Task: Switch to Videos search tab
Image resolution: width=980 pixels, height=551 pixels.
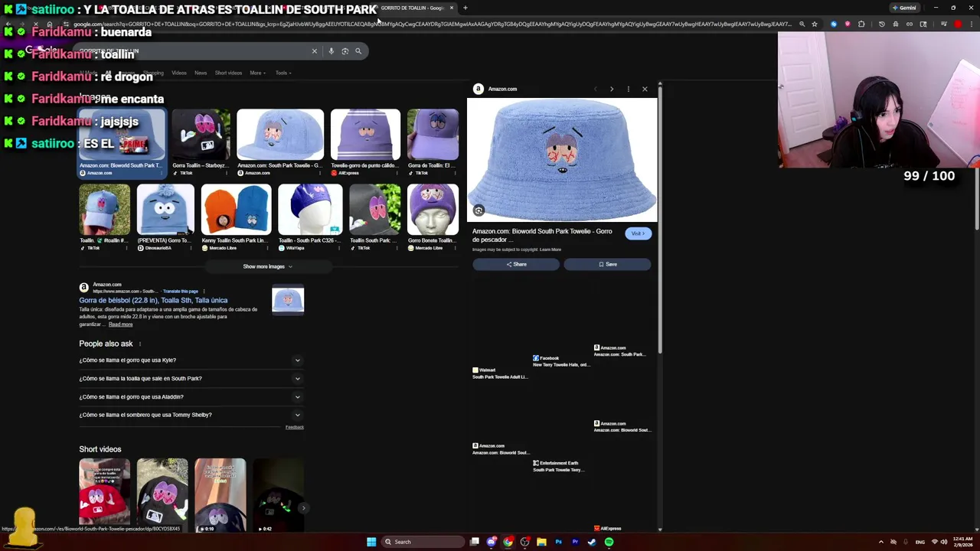Action: click(x=179, y=73)
